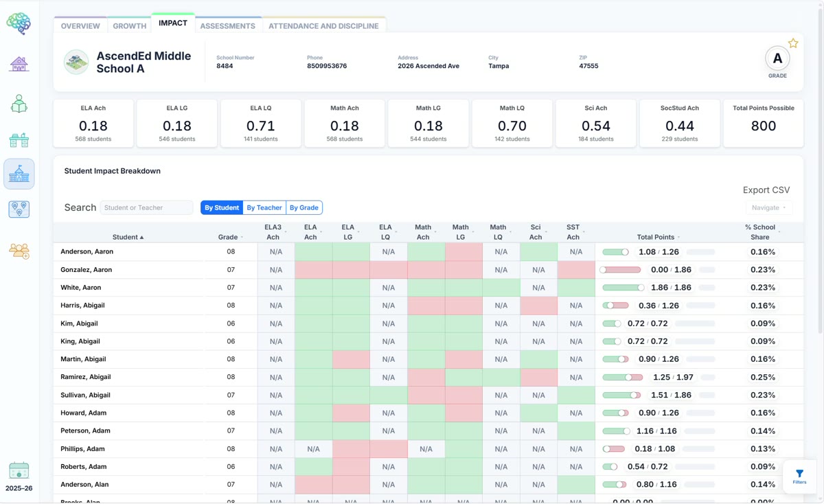Click the 2025–26 school year calendar icon
This screenshot has width=824, height=504.
tap(19, 470)
